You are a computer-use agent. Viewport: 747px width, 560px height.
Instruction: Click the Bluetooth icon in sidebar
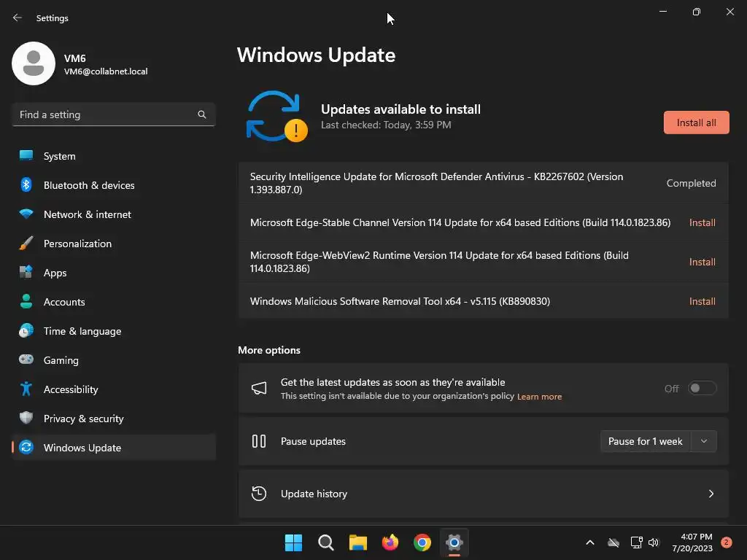point(26,184)
